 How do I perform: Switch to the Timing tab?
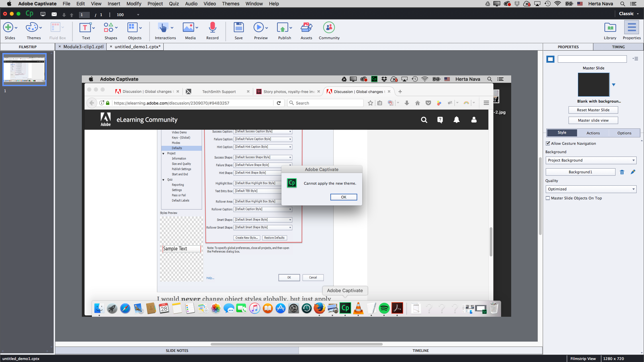click(x=618, y=47)
